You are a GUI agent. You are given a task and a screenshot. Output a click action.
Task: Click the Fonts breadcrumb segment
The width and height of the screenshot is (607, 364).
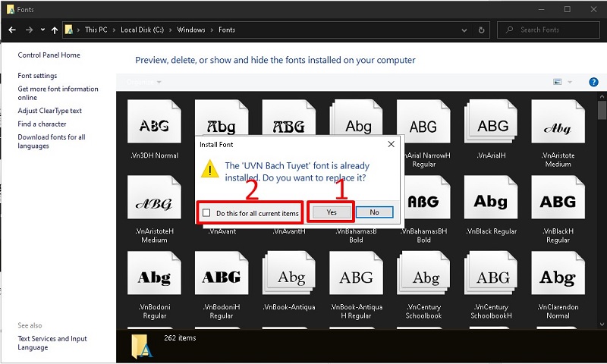227,30
